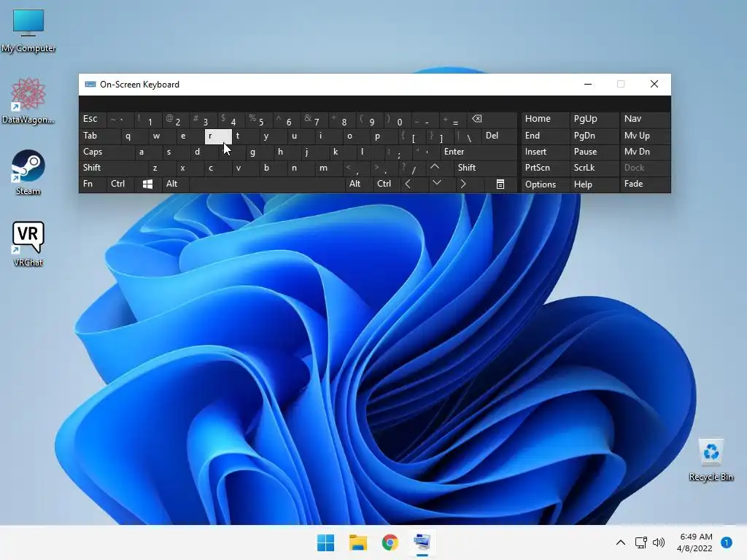Click the keyboard icon in the title bar
Viewport: 747px width, 560px height.
coord(90,85)
